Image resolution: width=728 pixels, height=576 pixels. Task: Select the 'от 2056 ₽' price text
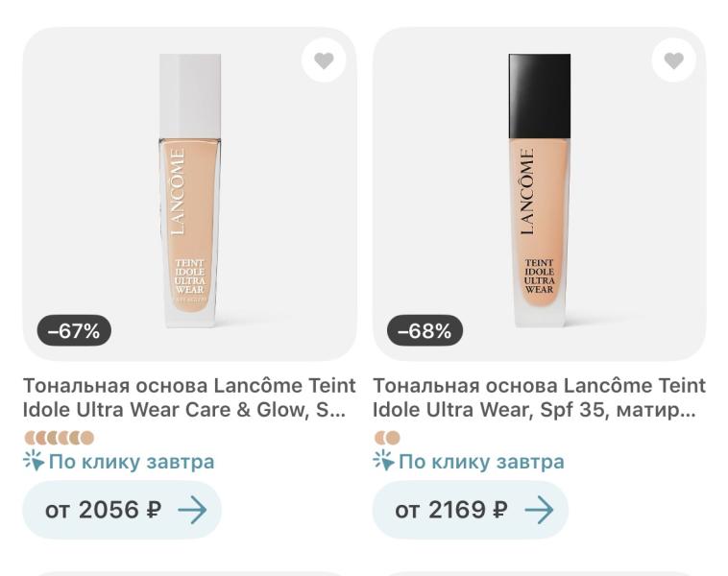[103, 510]
